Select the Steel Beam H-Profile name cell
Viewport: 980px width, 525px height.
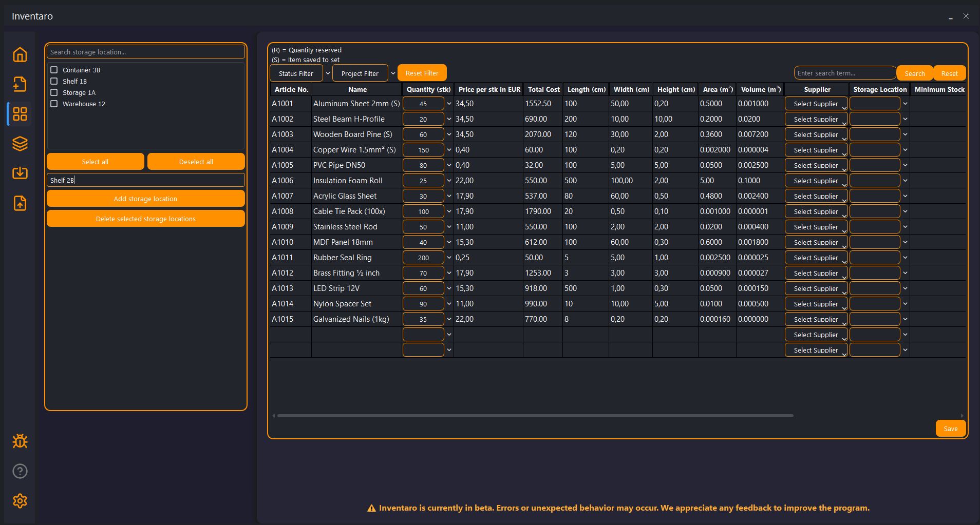pyautogui.click(x=356, y=119)
